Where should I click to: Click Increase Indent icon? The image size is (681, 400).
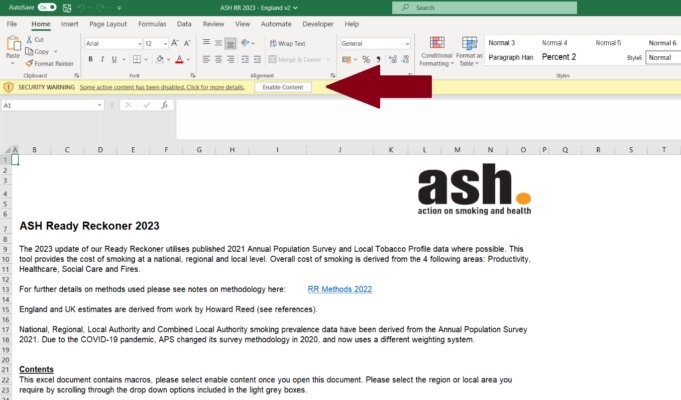point(258,59)
